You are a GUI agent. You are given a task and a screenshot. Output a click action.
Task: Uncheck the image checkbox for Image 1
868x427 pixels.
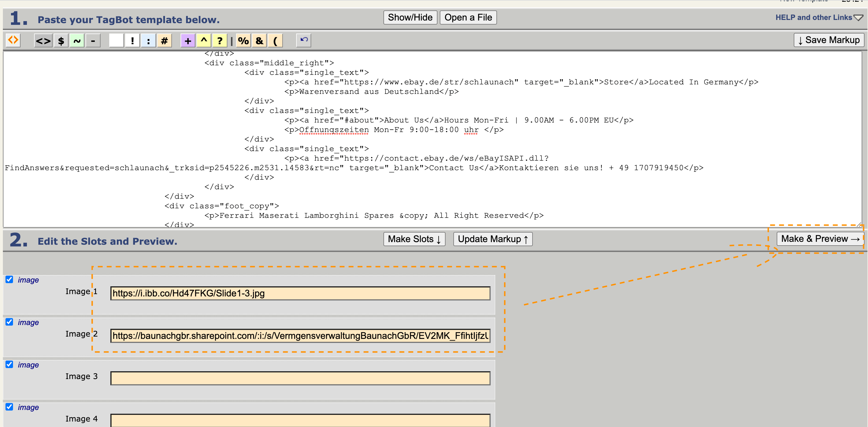(x=10, y=279)
